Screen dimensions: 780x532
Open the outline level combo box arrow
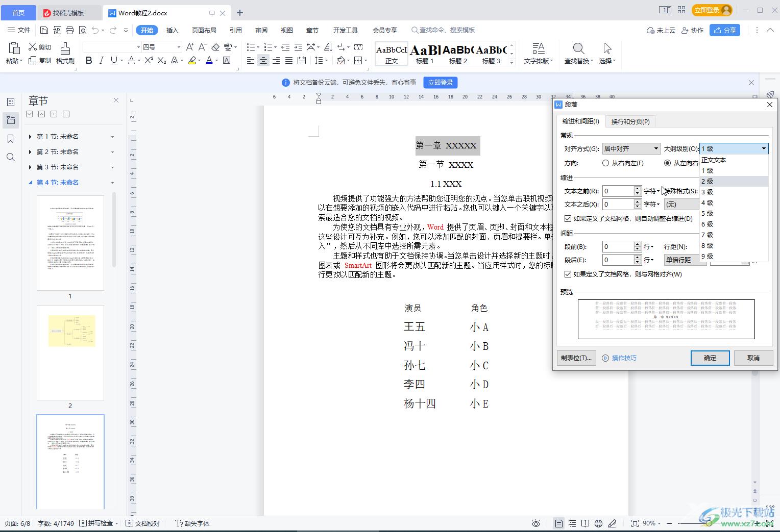coord(764,148)
